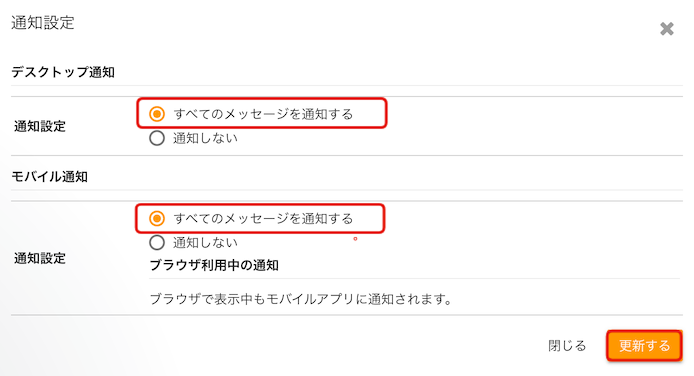Click the モバイル通知 section heading
Viewport: 694px width, 376px height.
(x=50, y=177)
